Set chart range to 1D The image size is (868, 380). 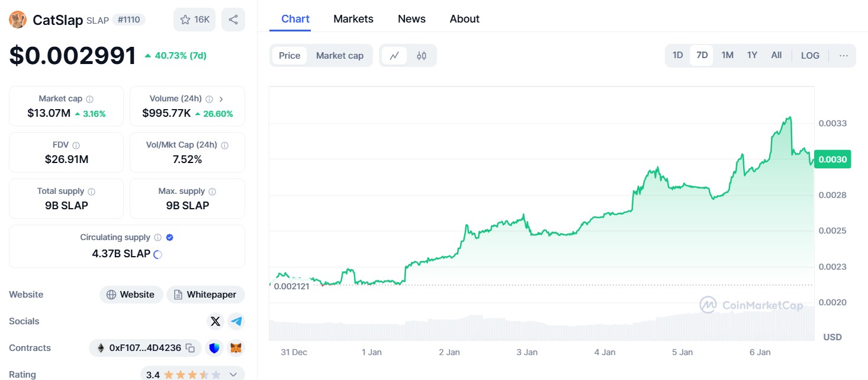click(678, 55)
